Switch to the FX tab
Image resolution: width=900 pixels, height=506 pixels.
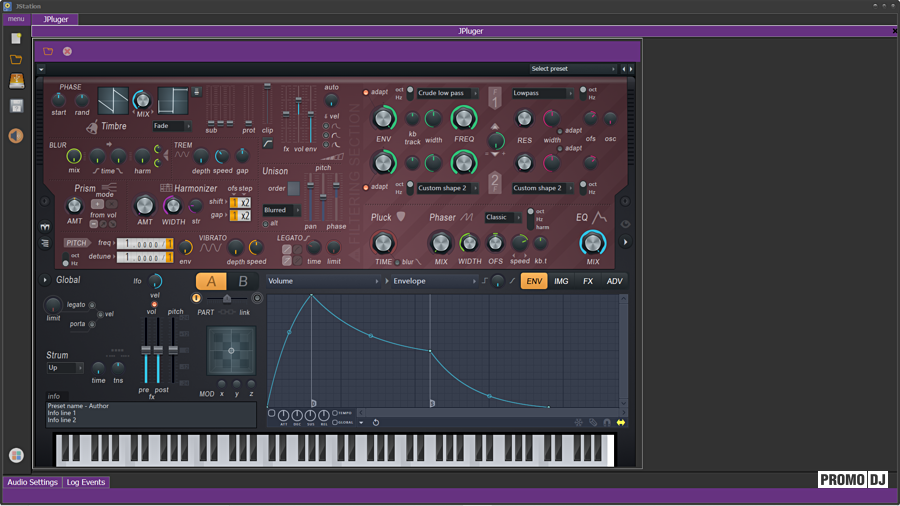pos(588,281)
